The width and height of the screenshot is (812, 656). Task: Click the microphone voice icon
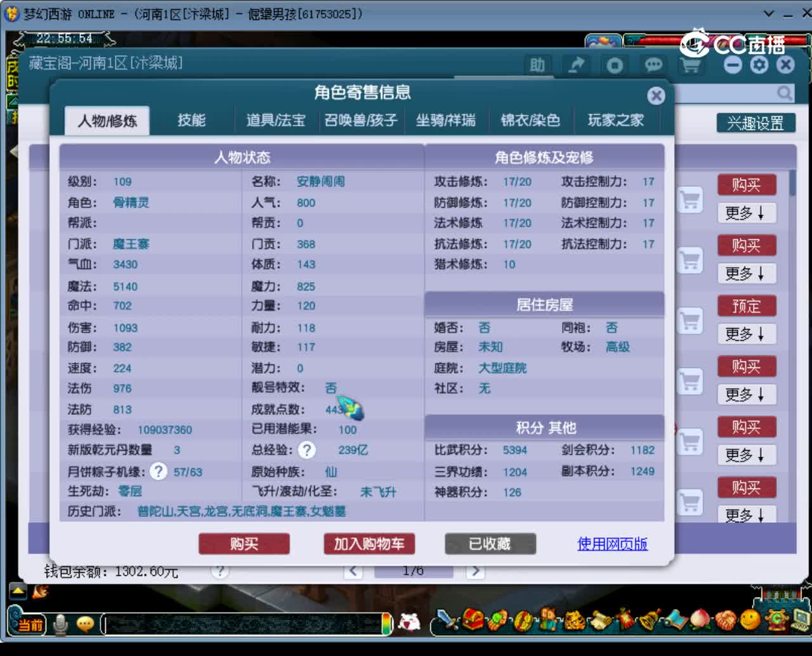pos(60,625)
